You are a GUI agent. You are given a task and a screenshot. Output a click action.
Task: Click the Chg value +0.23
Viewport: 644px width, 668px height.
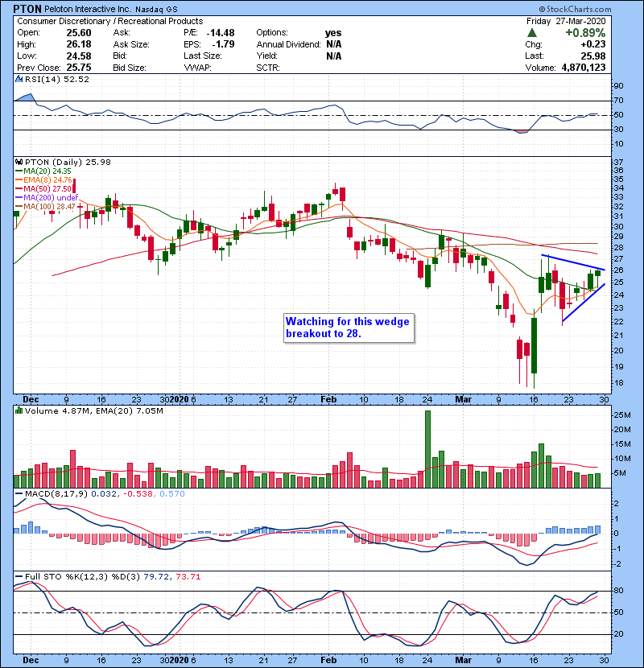(x=592, y=44)
